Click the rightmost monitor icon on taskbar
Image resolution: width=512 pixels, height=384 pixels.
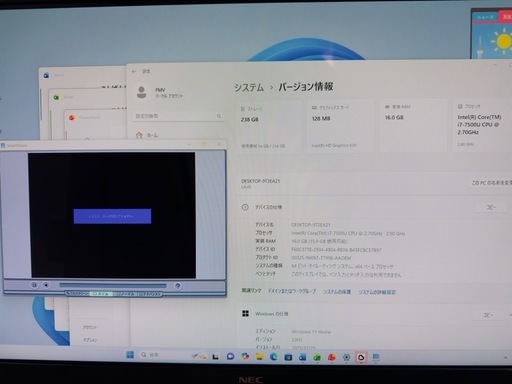point(376,357)
